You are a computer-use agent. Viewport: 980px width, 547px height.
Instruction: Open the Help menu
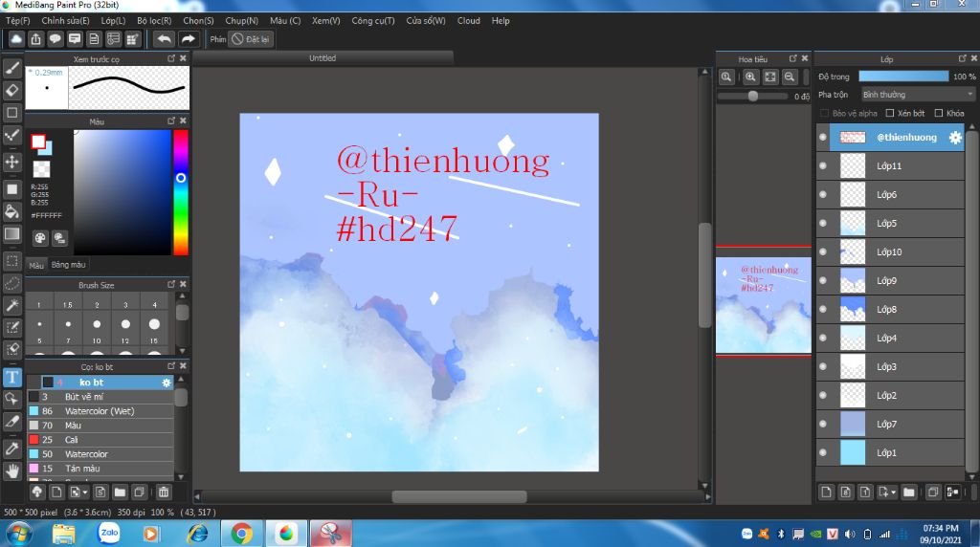point(501,21)
